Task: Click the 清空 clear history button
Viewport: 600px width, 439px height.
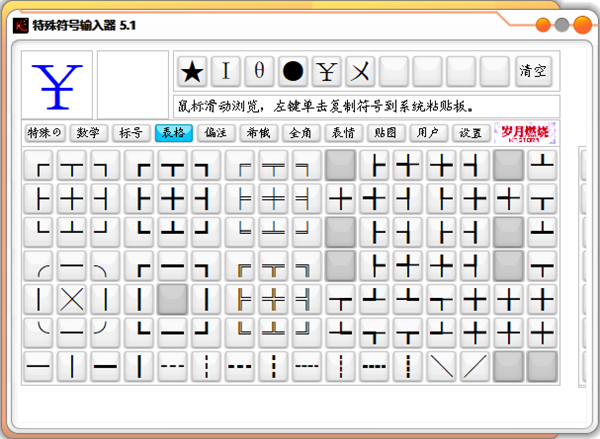Action: (533, 71)
